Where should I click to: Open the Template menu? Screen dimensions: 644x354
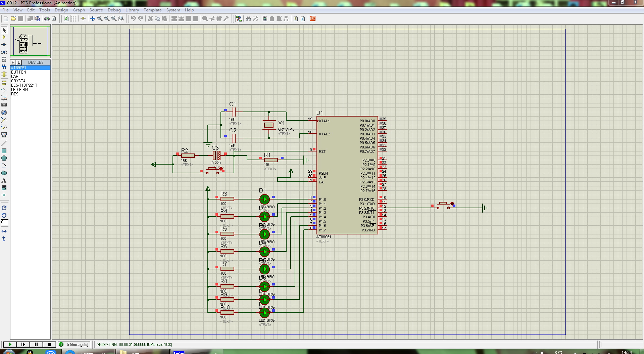[153, 10]
